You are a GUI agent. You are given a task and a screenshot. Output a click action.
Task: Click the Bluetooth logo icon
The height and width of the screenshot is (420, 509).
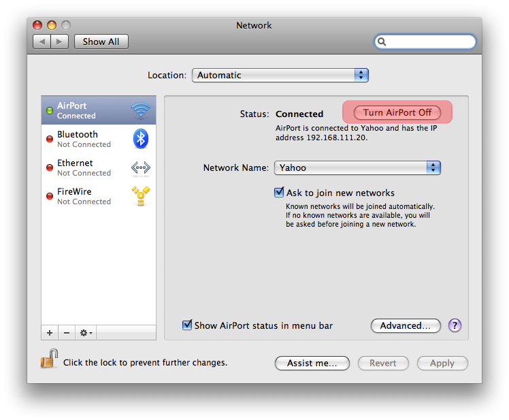pyautogui.click(x=141, y=139)
